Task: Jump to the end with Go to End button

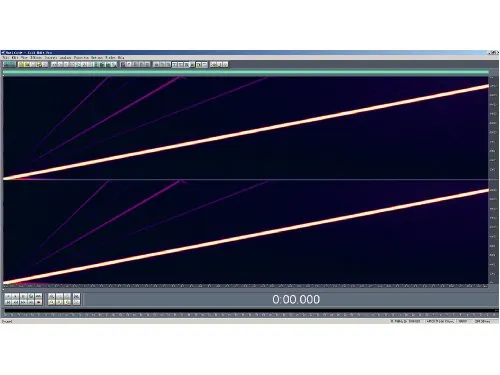Action: pyautogui.click(x=31, y=302)
